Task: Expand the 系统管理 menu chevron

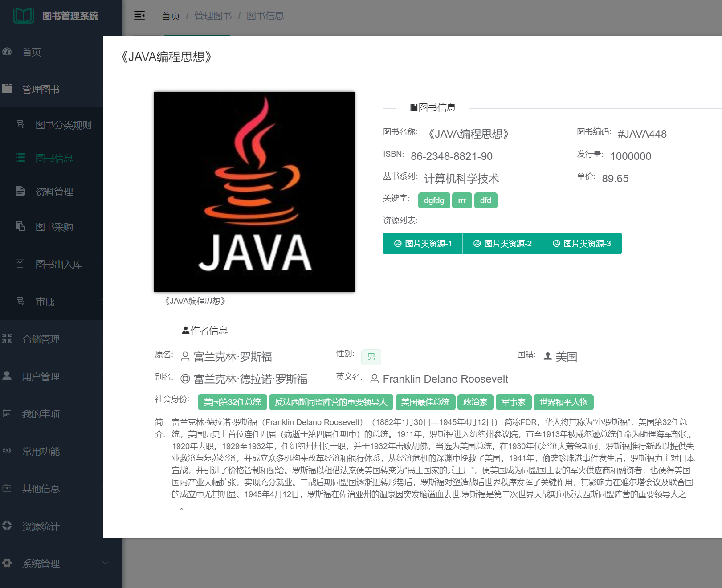Action: coord(106,563)
